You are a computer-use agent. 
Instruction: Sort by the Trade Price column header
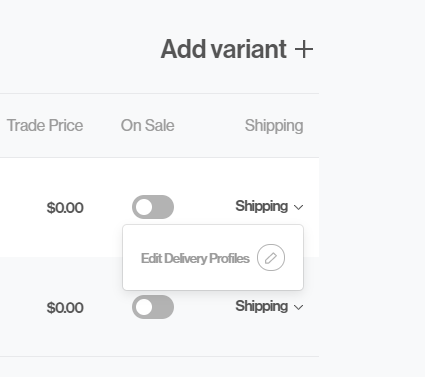(45, 126)
